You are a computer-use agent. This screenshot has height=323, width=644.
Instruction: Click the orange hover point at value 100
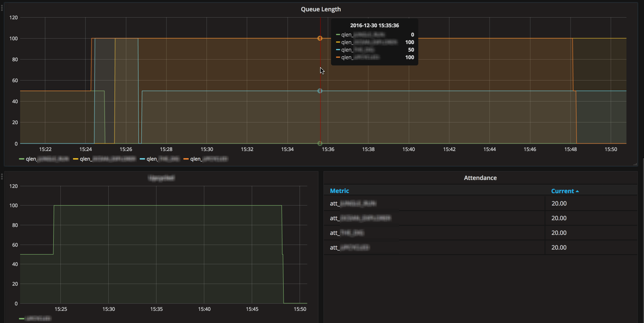[320, 38]
